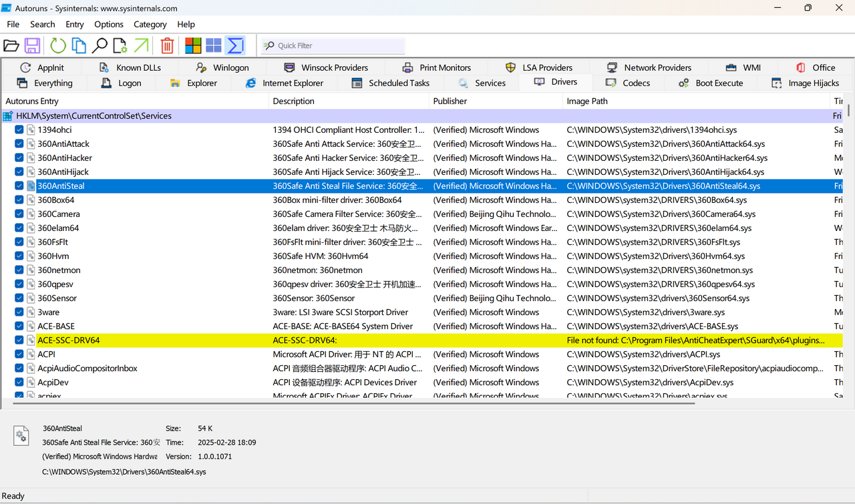Image resolution: width=855 pixels, height=504 pixels.
Task: Click the Refresh toolbar icon
Action: pyautogui.click(x=58, y=45)
